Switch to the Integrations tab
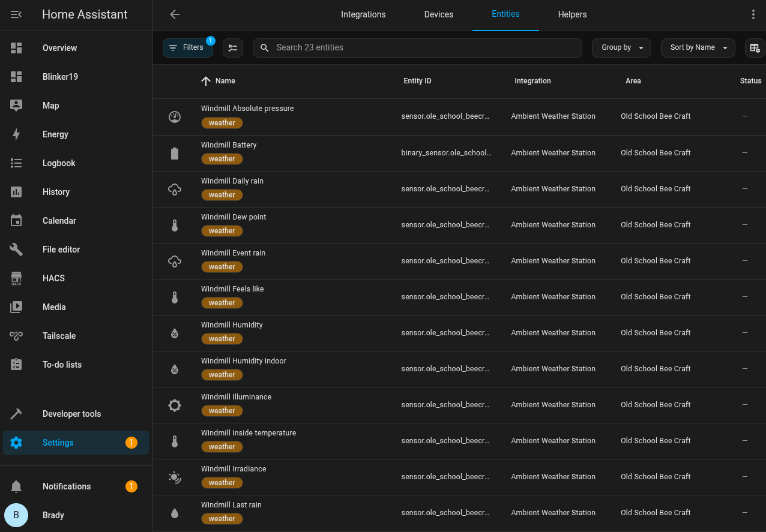This screenshot has height=532, width=766. coord(363,14)
